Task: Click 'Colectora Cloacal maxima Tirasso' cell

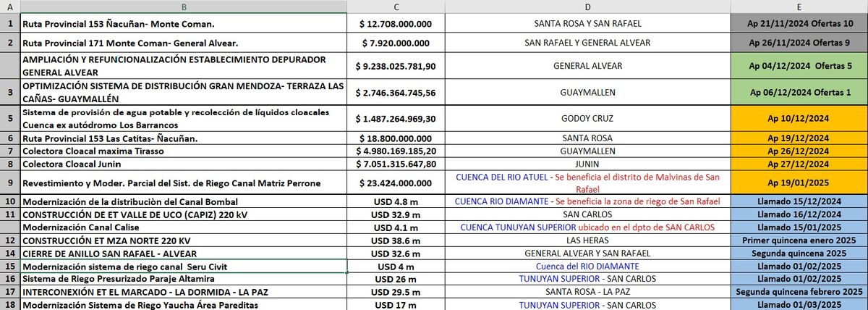Action: tap(183, 151)
